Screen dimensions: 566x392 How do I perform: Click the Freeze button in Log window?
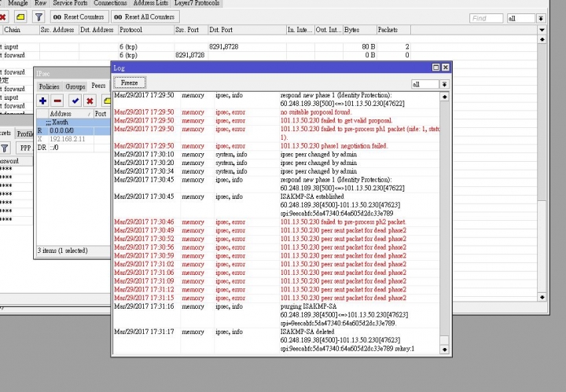point(130,82)
